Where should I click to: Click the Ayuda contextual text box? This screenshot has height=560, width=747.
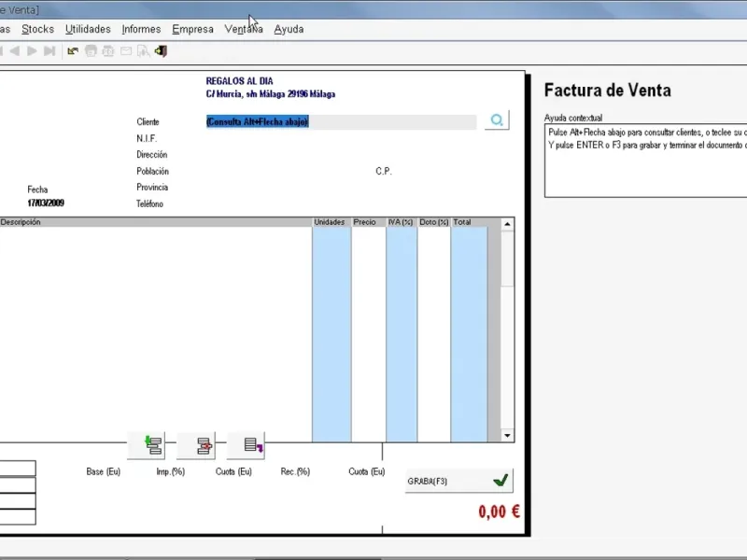tap(645, 161)
